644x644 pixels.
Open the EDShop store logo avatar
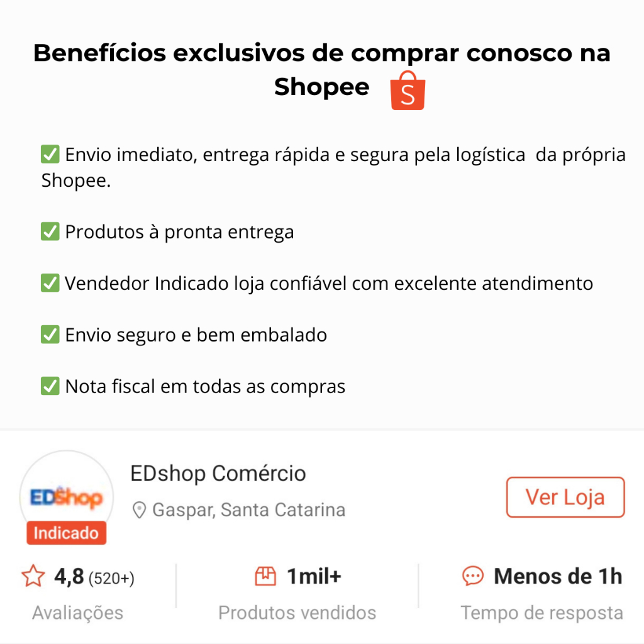66,497
